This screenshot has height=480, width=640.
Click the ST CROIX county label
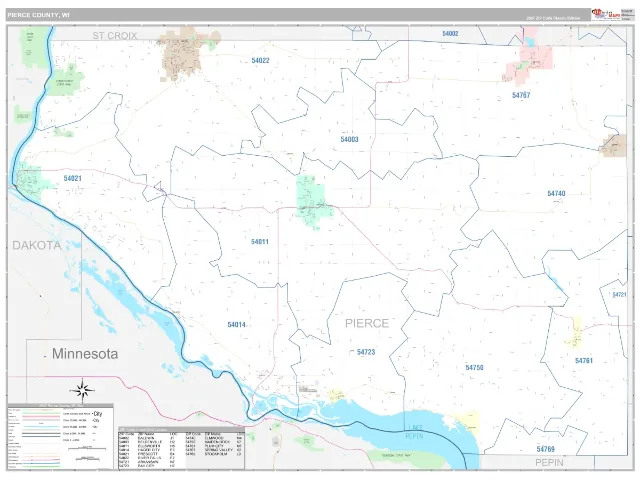[115, 36]
